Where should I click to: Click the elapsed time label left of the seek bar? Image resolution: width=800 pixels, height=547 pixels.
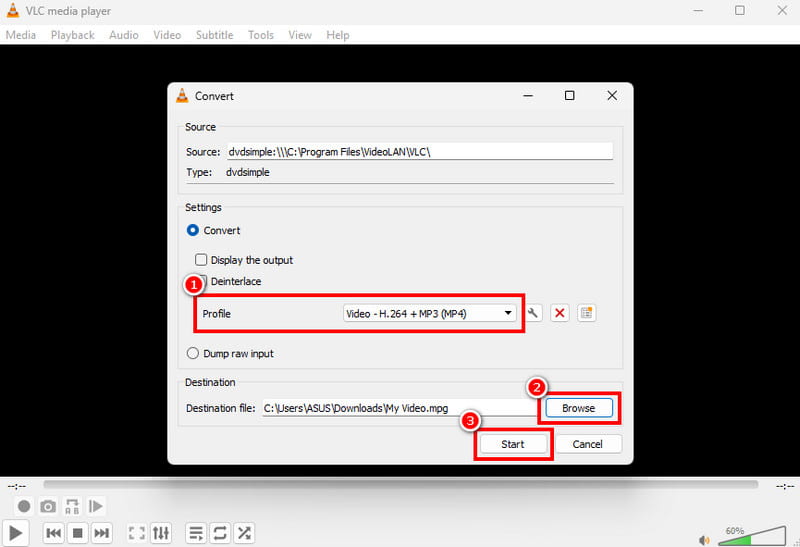17,486
